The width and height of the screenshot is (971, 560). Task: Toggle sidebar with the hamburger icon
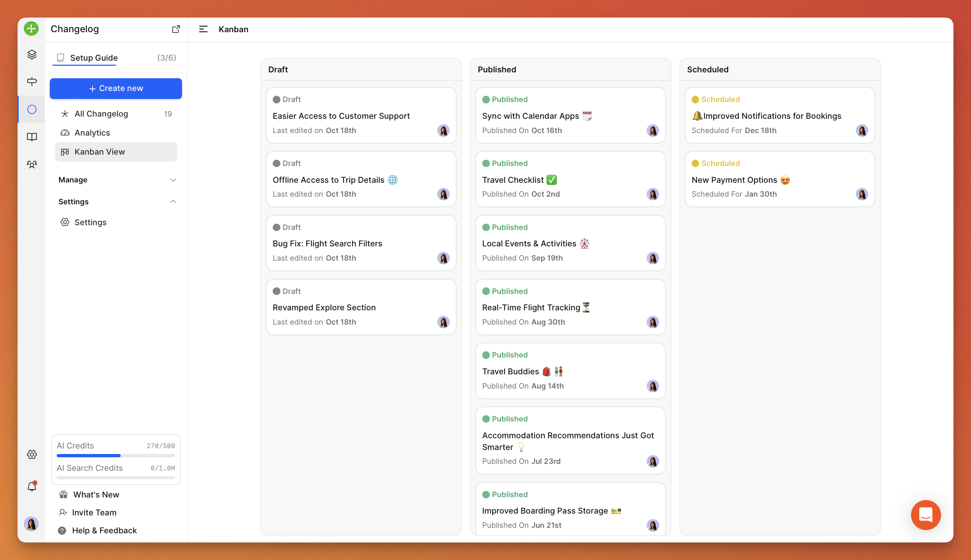[x=203, y=29]
